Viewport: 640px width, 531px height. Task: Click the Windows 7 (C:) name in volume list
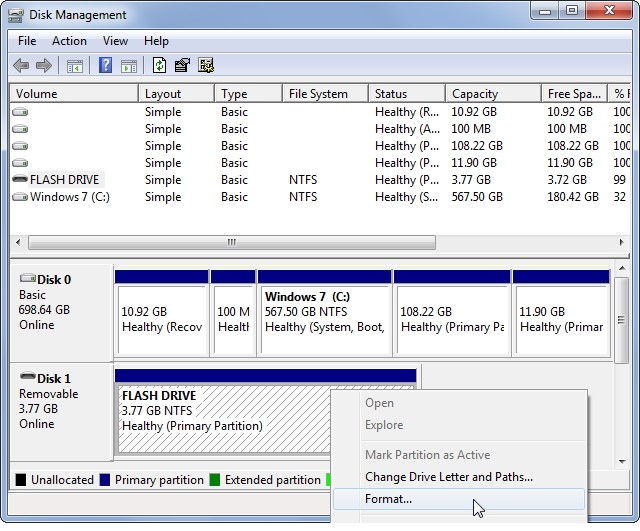coord(70,197)
